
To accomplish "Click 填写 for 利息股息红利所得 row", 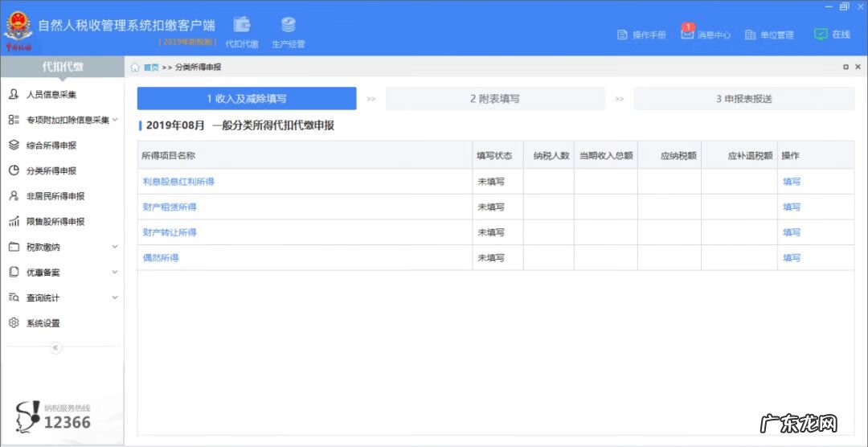I will coord(792,182).
